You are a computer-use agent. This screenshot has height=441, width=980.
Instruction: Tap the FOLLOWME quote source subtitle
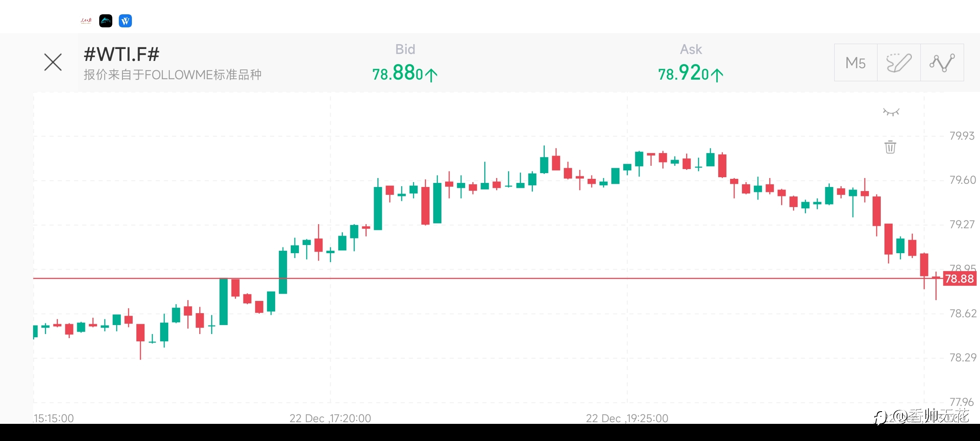point(172,75)
